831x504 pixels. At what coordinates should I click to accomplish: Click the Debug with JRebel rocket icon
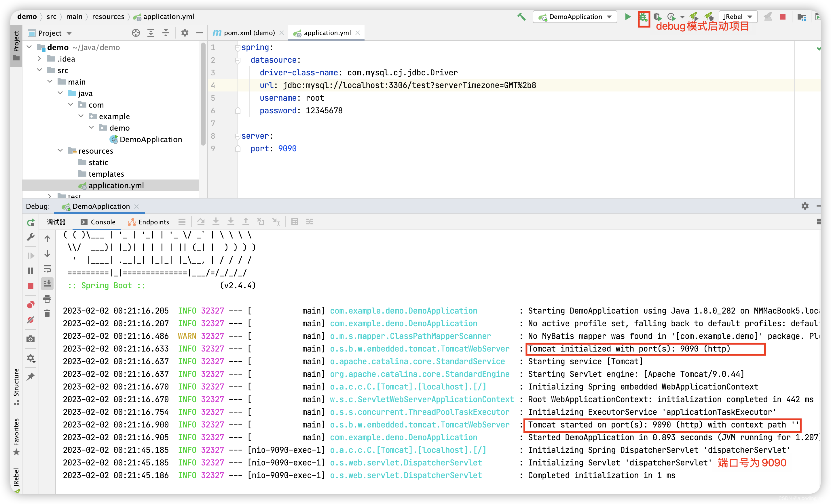tap(709, 17)
